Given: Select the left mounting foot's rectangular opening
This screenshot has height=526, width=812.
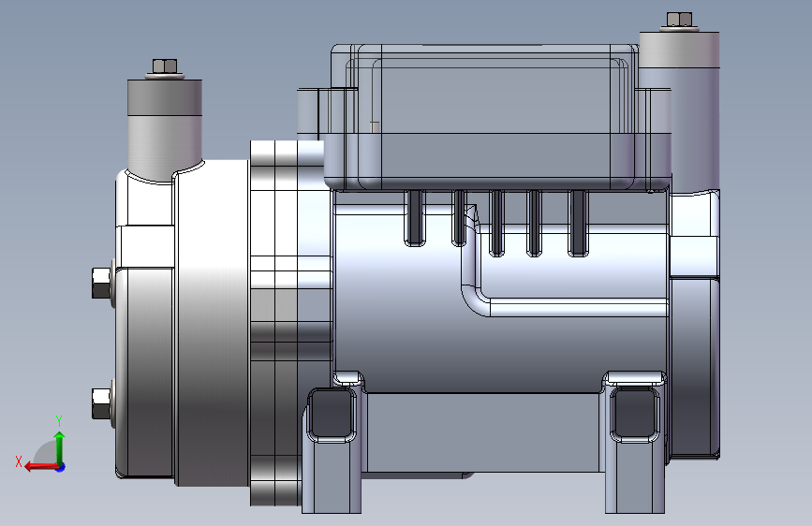Looking at the screenshot, I should coord(332,416).
